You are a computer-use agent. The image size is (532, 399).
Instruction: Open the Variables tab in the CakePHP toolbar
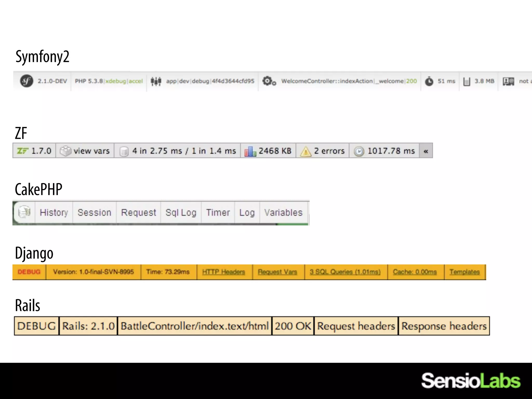pos(283,212)
